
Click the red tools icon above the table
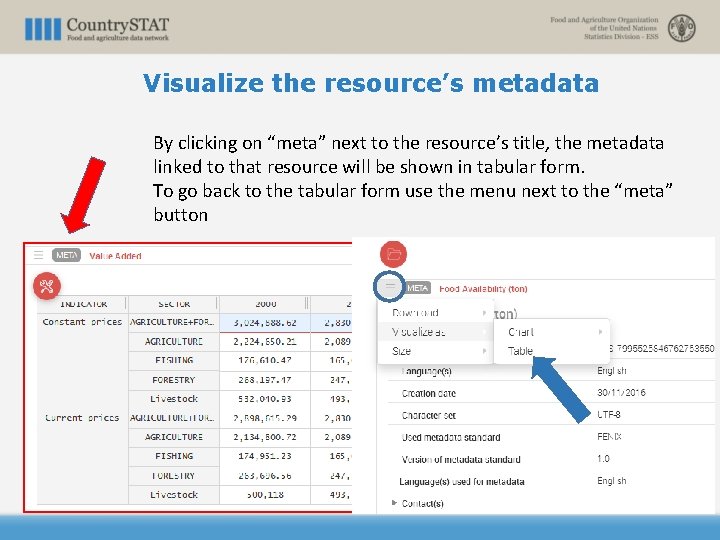(x=47, y=286)
